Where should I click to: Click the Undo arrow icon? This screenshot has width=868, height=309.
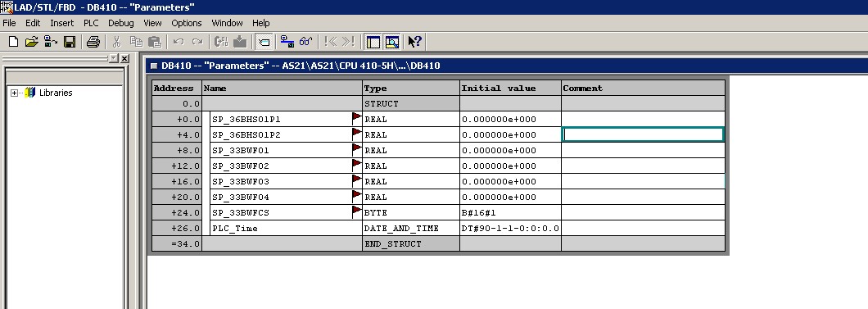(179, 42)
